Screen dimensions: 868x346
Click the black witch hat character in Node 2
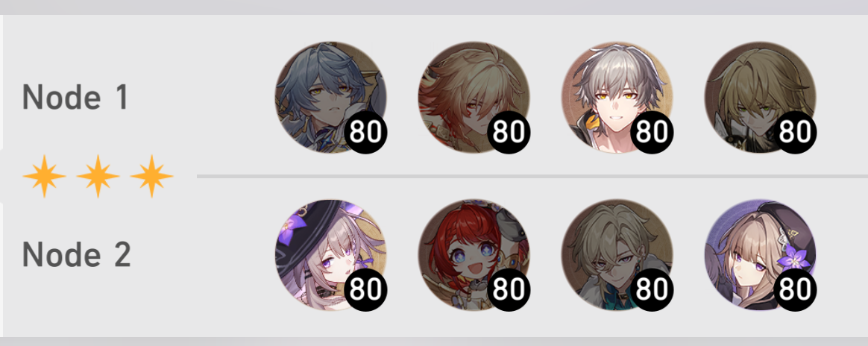[330, 255]
